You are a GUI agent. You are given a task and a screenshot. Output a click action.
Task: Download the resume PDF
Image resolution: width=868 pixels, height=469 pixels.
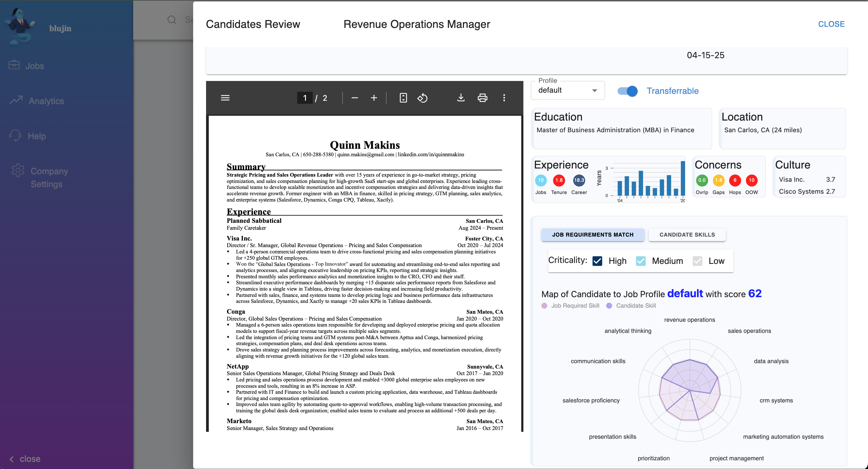tap(461, 98)
